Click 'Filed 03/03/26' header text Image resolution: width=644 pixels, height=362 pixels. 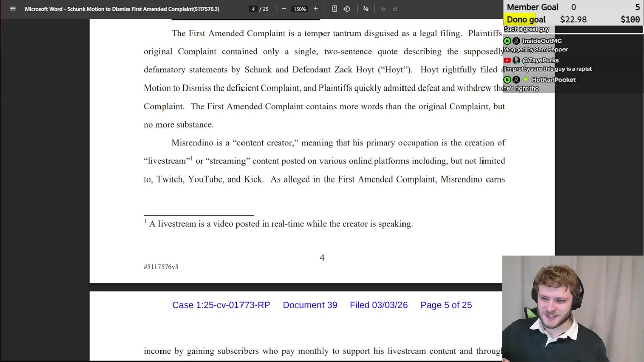[x=379, y=305]
